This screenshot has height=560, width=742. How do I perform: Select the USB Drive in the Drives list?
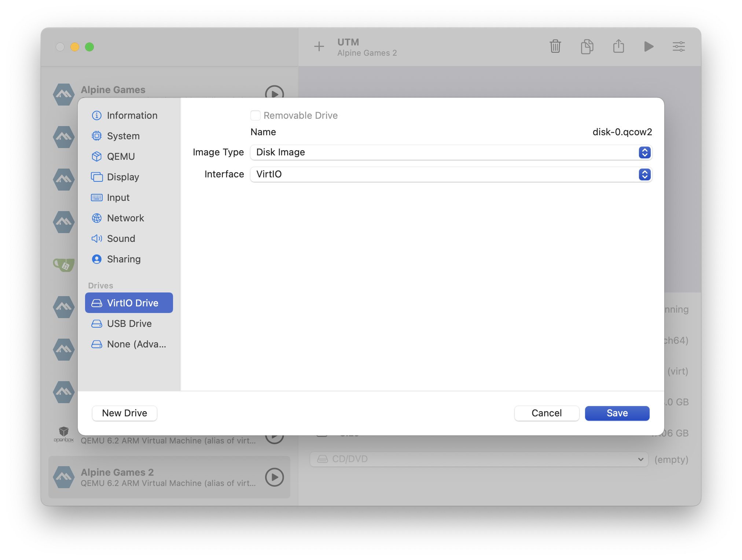(x=129, y=324)
